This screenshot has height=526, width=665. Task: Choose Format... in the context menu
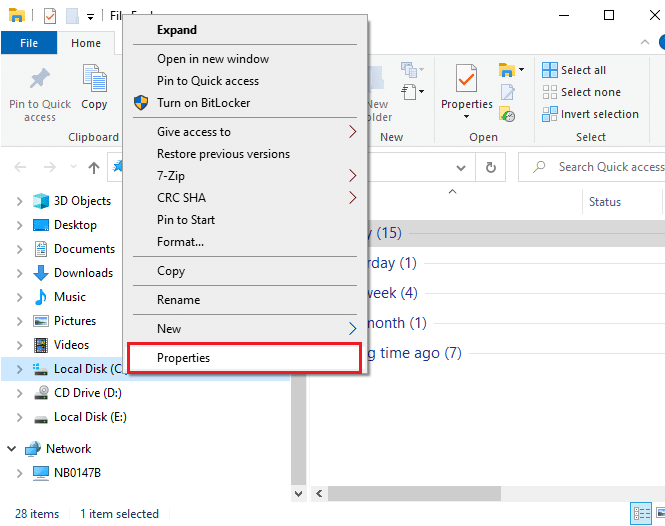click(x=245, y=242)
